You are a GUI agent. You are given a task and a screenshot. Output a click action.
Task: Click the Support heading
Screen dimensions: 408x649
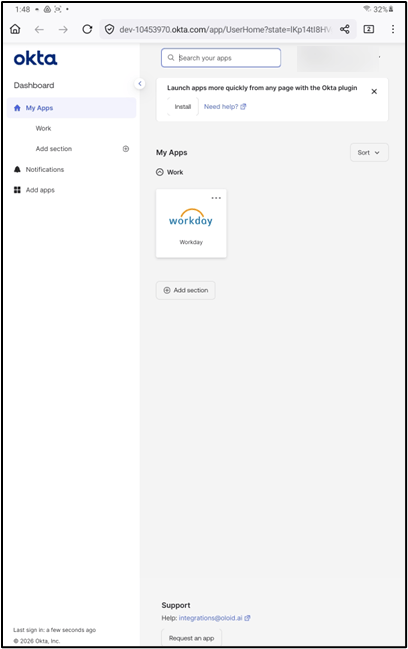(176, 605)
